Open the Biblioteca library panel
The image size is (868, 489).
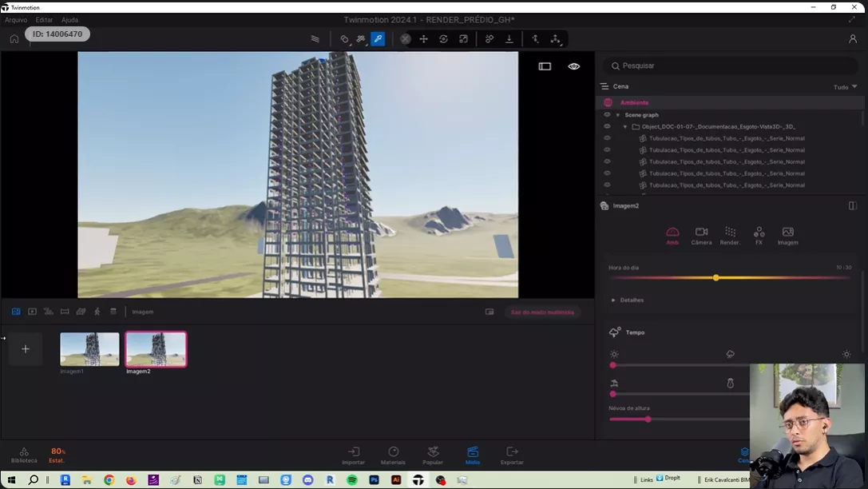point(24,455)
